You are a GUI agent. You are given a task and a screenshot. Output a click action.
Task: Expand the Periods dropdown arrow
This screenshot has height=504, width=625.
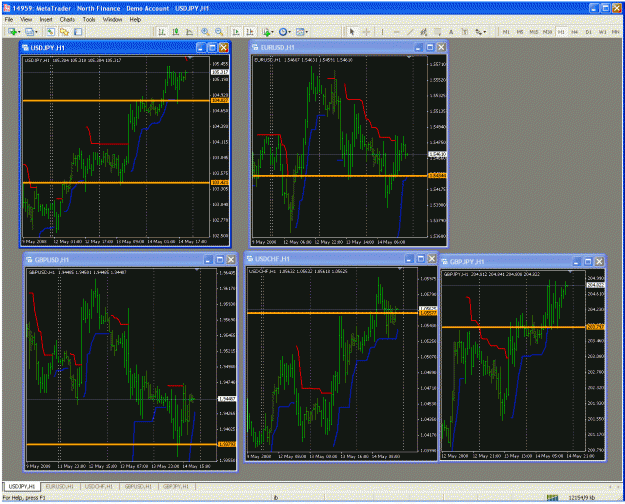pos(289,32)
